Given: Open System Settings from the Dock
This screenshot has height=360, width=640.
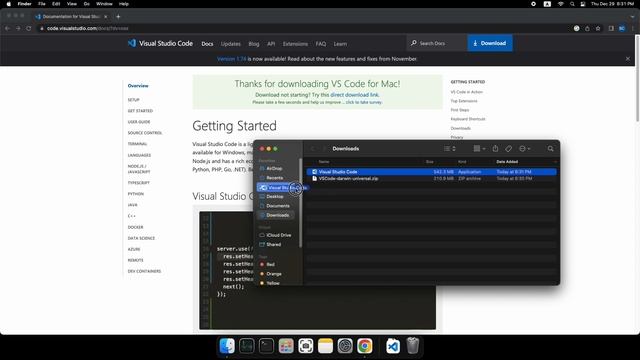Looking at the screenshot, I should (x=345, y=346).
